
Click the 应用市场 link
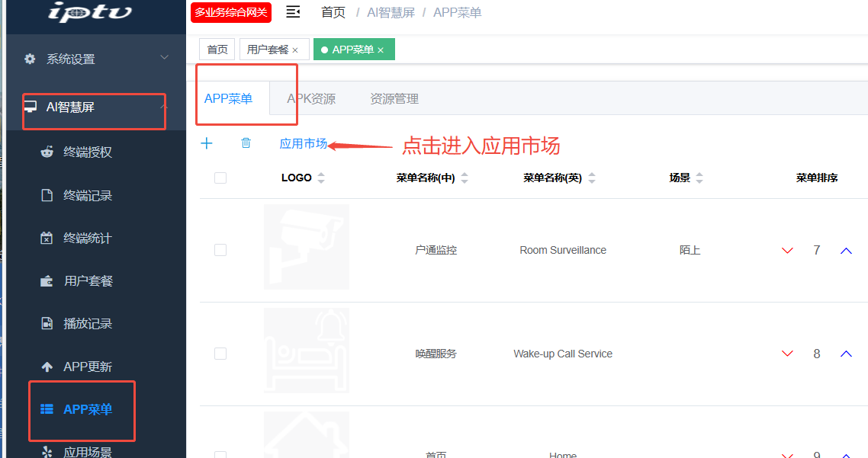(303, 143)
